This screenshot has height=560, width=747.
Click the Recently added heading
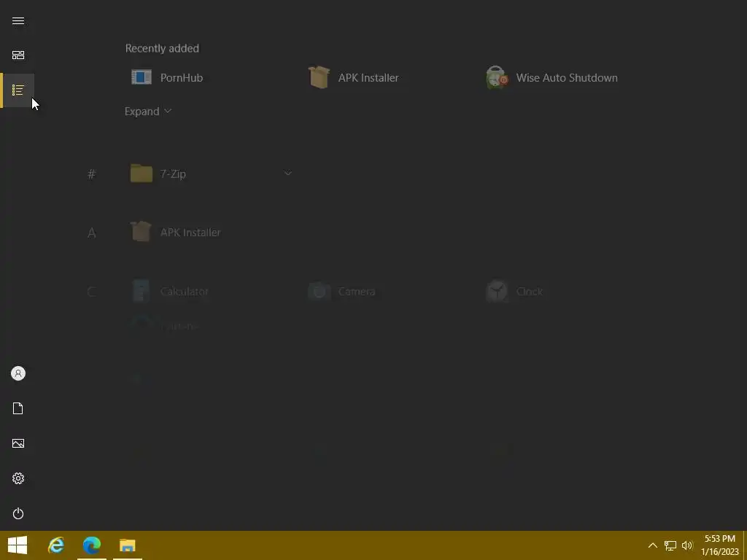(x=162, y=48)
